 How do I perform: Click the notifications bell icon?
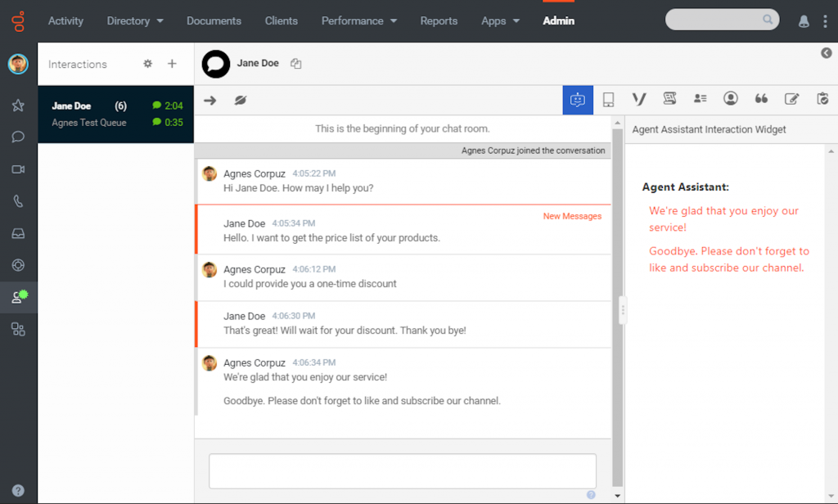804,21
